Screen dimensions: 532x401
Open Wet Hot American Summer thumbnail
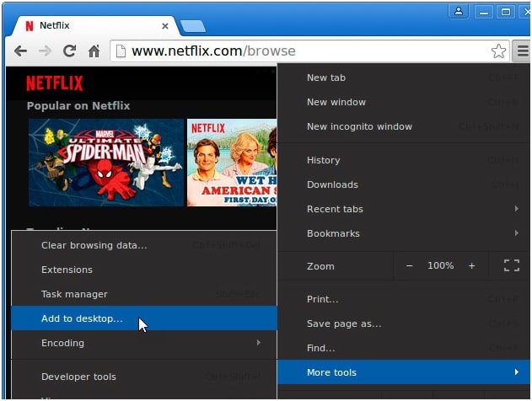click(232, 163)
